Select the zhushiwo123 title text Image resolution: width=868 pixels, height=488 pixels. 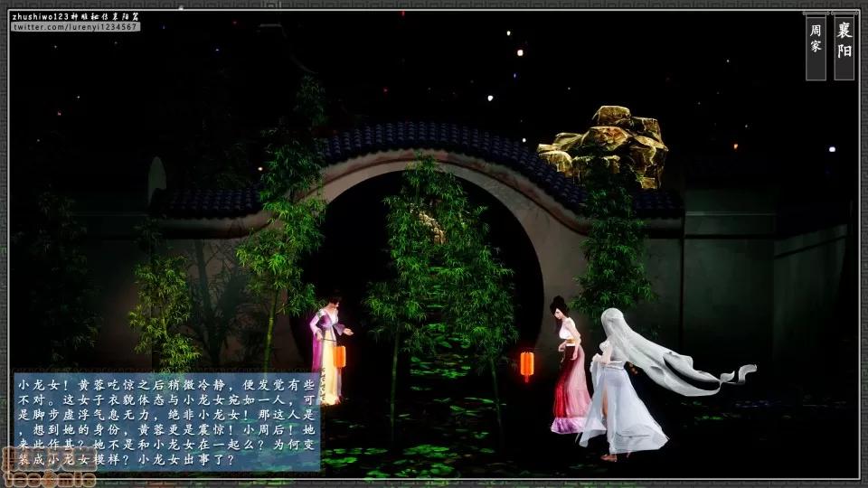pyautogui.click(x=75, y=16)
